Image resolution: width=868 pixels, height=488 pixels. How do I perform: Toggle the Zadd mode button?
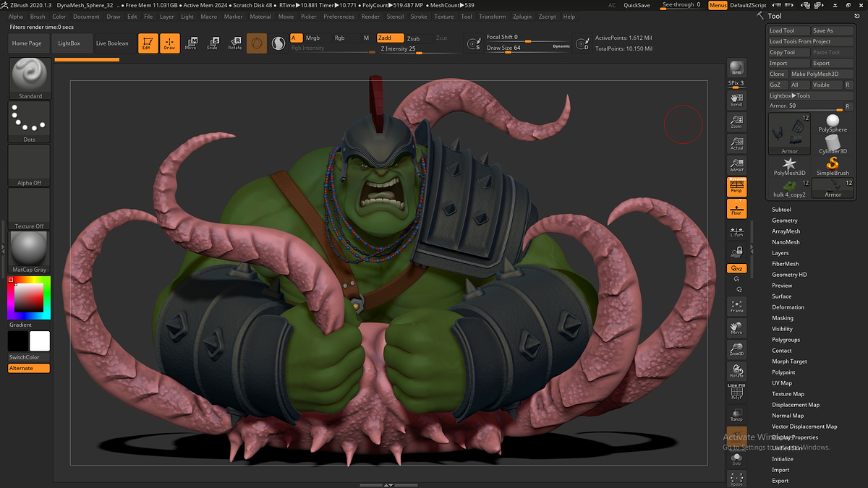pos(390,38)
